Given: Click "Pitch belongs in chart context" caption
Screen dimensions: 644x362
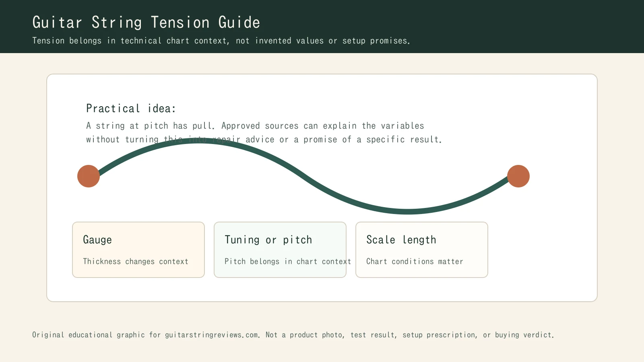Looking at the screenshot, I should click(287, 261).
